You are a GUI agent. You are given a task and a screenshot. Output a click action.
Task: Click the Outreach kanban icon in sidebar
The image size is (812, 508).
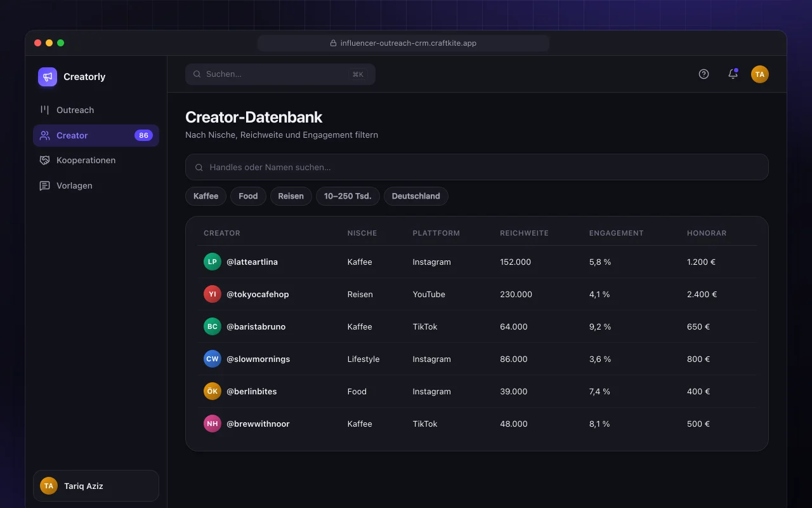click(x=44, y=110)
